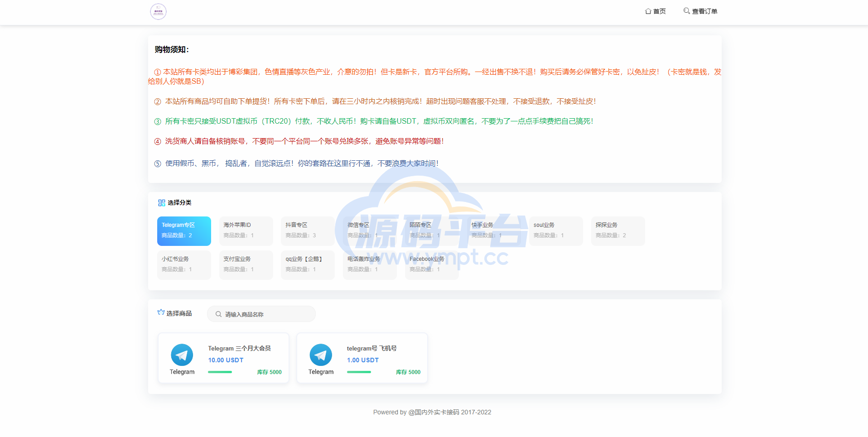Click notice ④ about 洗货商人
Image resolution: width=868 pixels, height=437 pixels.
299,141
